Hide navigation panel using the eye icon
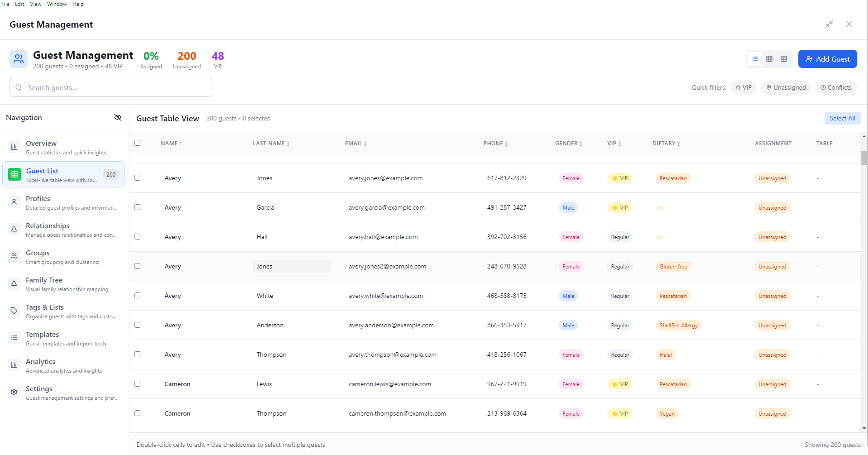Image resolution: width=868 pixels, height=455 pixels. tap(117, 117)
